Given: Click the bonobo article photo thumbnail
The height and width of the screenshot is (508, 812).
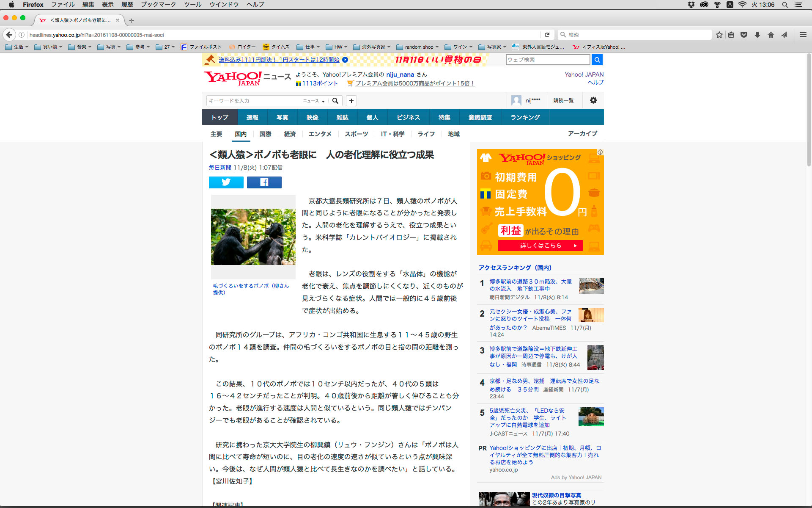Looking at the screenshot, I should tap(253, 237).
